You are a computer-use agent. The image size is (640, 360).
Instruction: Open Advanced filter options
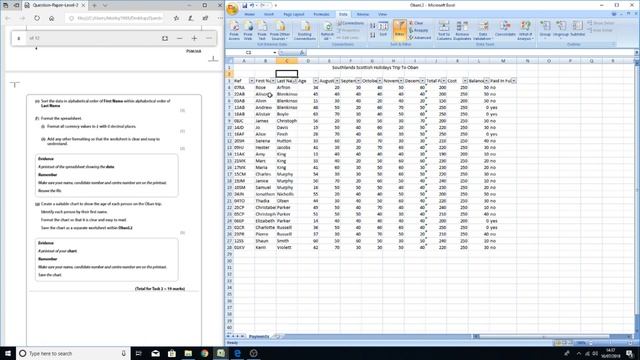(420, 38)
